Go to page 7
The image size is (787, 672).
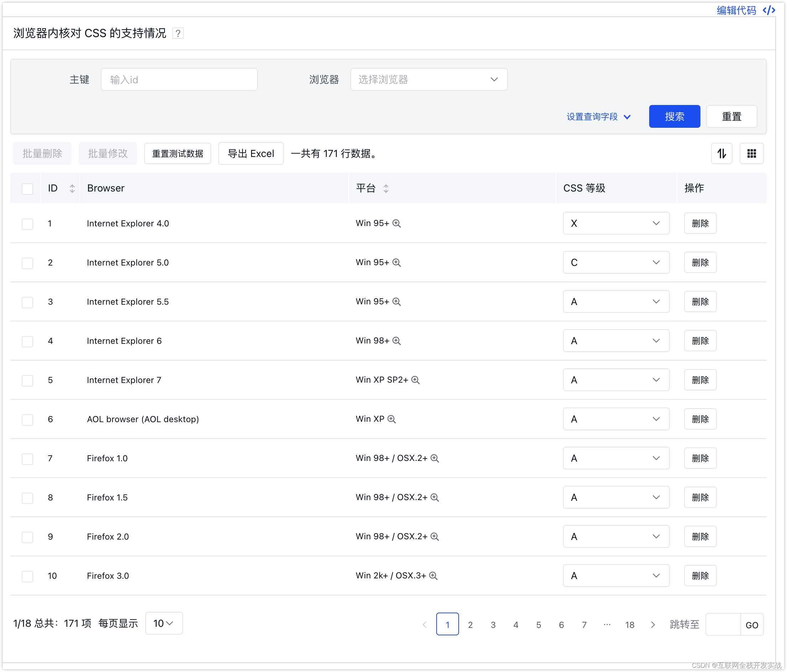584,625
